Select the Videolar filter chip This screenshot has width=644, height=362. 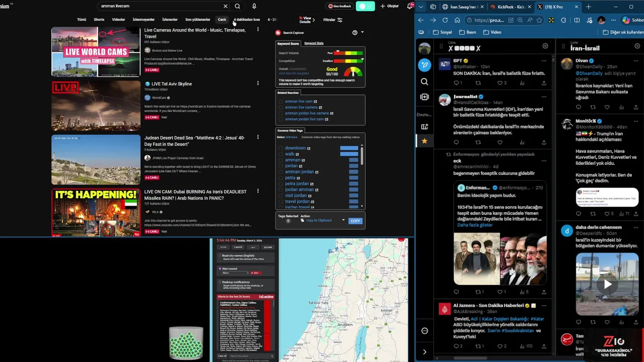tap(119, 20)
